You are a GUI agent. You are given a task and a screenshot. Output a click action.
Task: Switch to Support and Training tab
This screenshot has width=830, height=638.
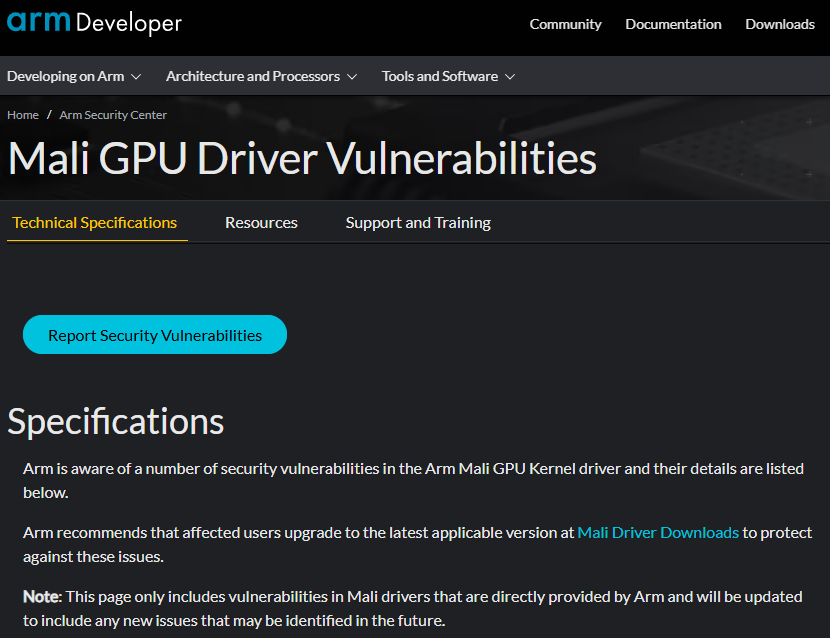tap(418, 223)
